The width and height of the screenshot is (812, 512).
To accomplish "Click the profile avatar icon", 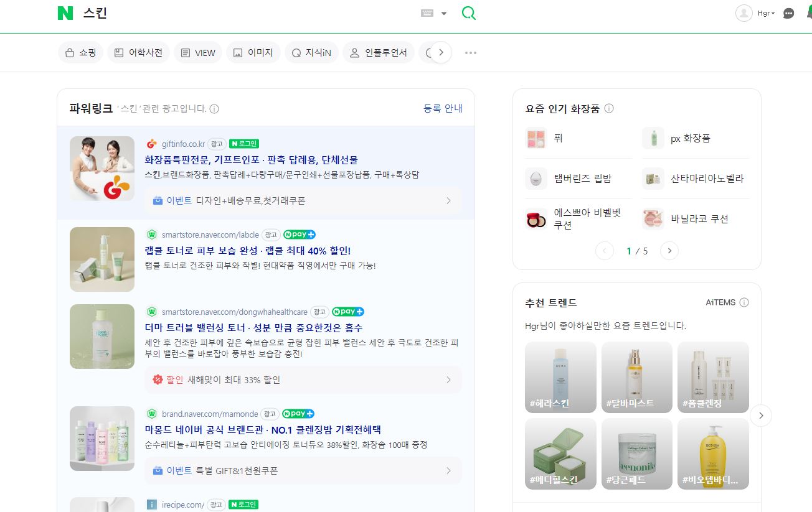I will point(744,13).
